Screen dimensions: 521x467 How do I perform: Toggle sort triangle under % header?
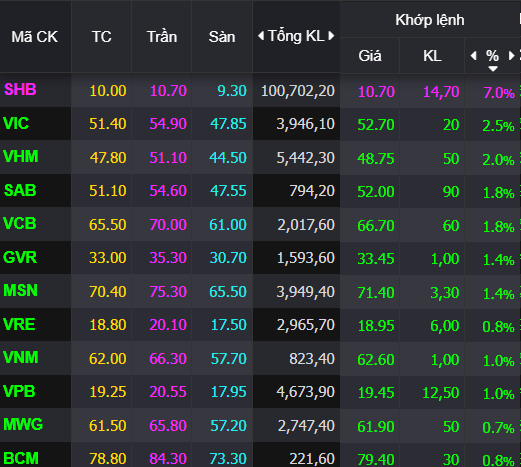493,69
